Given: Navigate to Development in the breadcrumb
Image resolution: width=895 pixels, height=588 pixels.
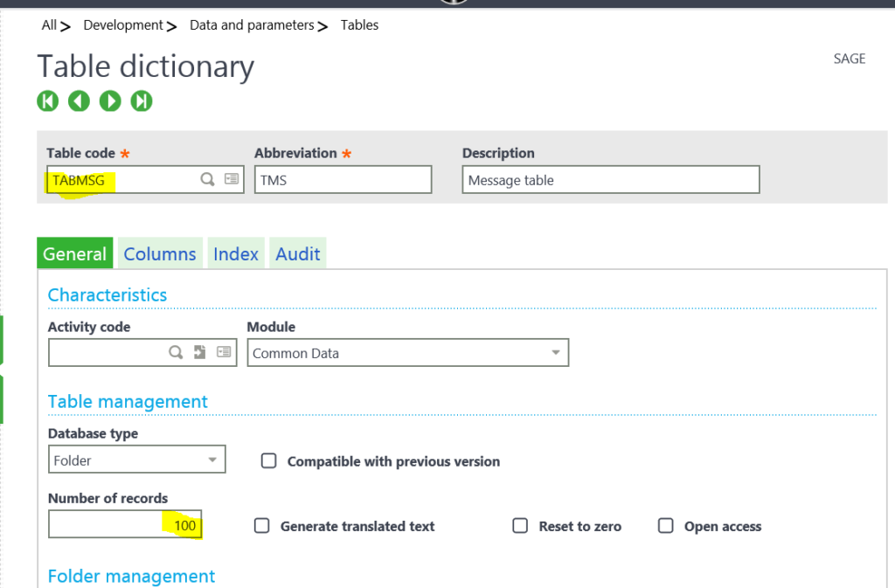Looking at the screenshot, I should (x=122, y=24).
